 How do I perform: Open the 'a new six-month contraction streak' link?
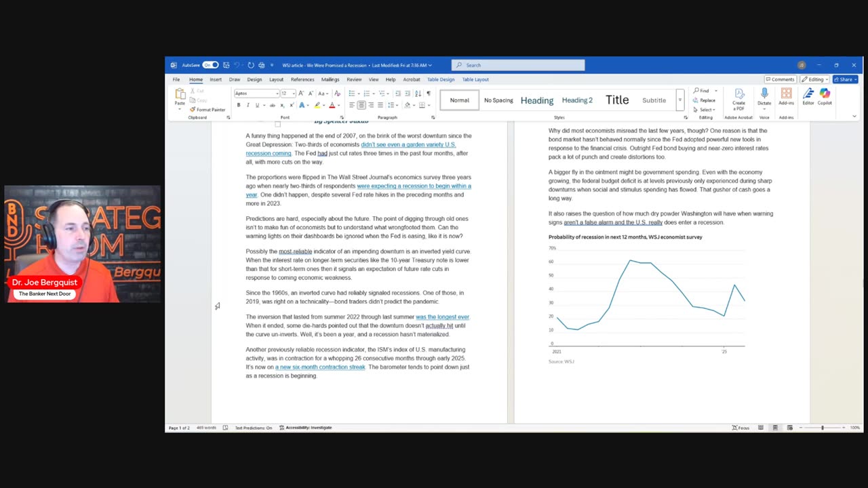(x=320, y=367)
